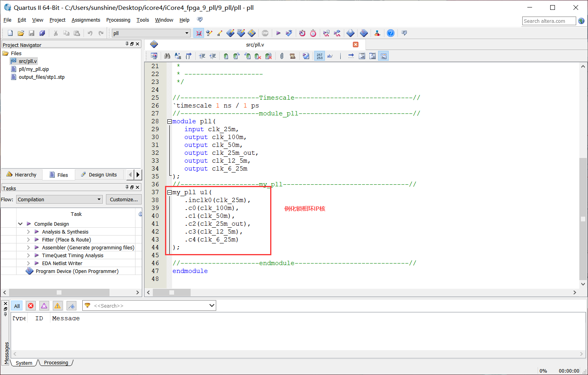Switch to Design Units tab
The width and height of the screenshot is (588, 375).
pyautogui.click(x=99, y=175)
